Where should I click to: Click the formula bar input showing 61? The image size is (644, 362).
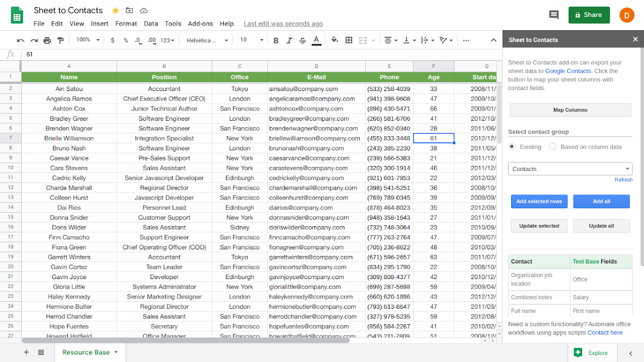262,54
